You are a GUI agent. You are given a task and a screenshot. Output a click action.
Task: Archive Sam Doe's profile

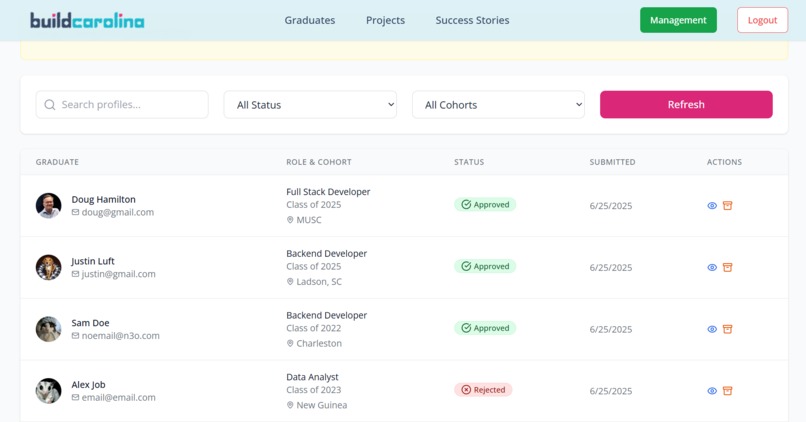pyautogui.click(x=727, y=329)
